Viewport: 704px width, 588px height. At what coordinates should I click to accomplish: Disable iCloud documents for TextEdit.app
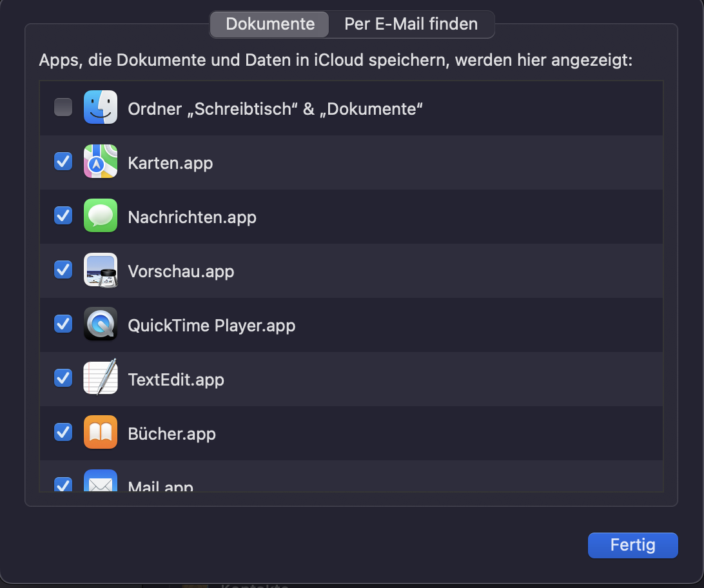63,378
